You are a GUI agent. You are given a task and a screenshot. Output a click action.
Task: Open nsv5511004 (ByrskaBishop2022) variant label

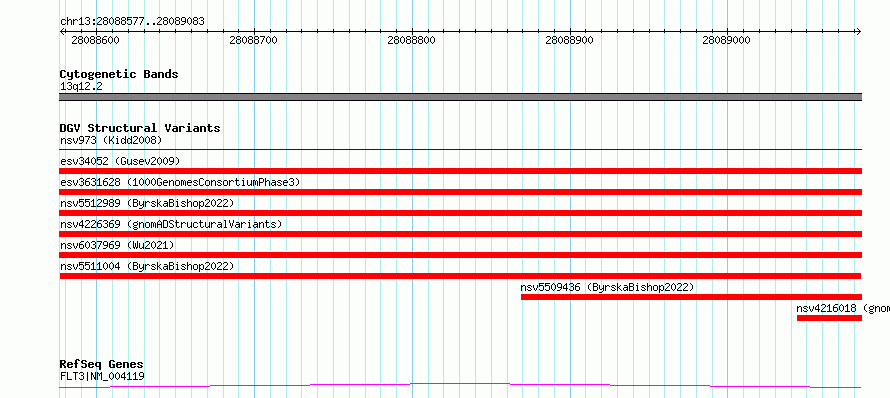point(147,266)
